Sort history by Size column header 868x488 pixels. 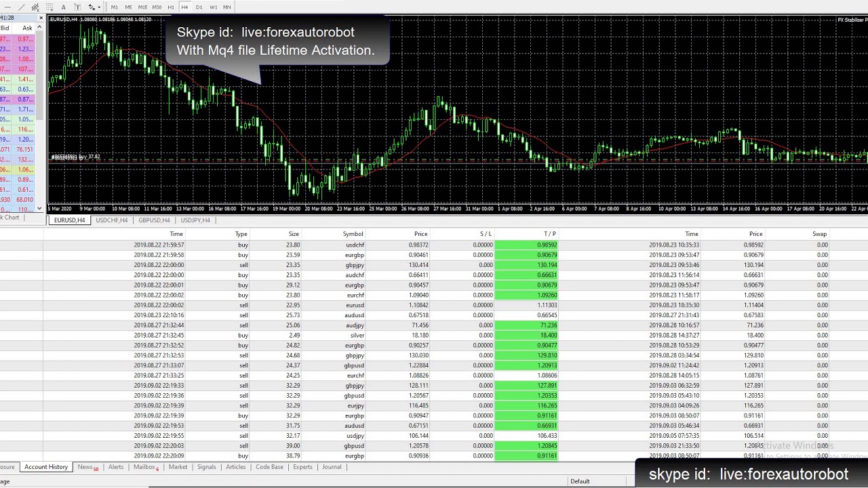pos(293,234)
